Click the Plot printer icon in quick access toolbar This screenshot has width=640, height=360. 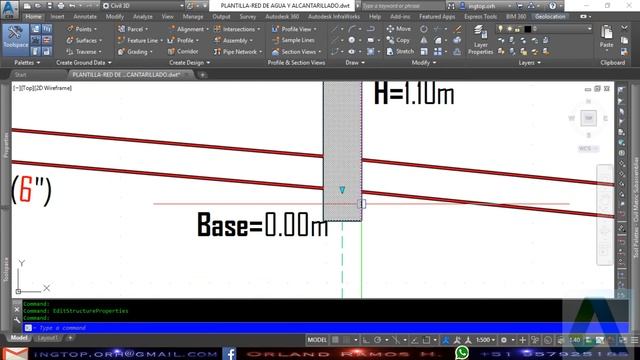click(61, 6)
